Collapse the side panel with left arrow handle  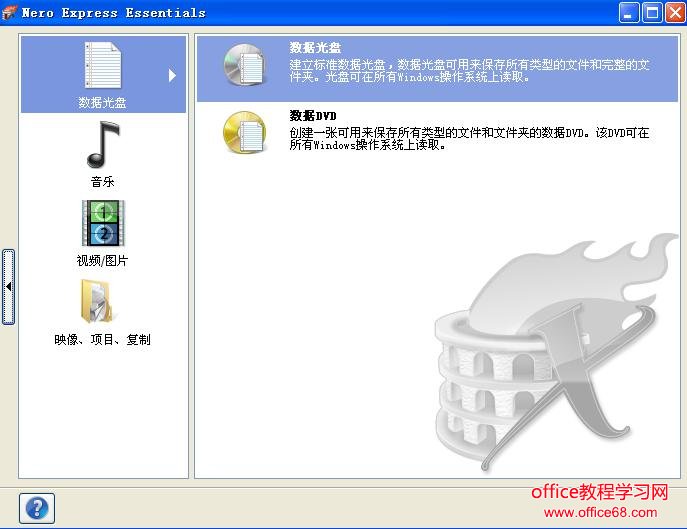pyautogui.click(x=8, y=287)
